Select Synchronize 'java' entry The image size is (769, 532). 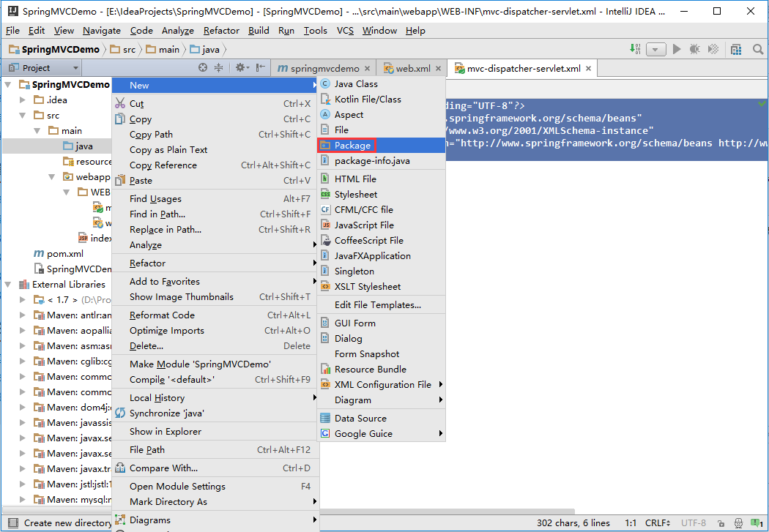(x=215, y=413)
